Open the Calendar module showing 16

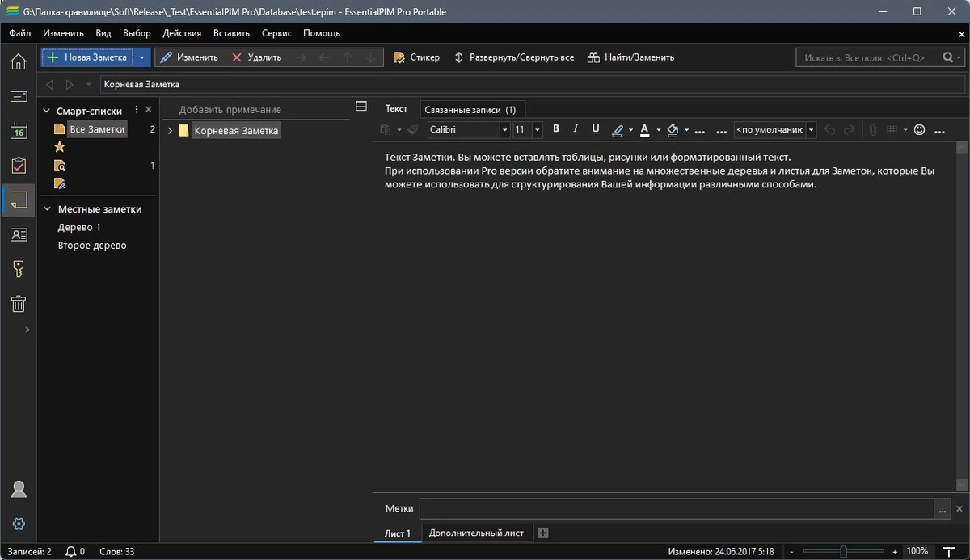point(18,131)
